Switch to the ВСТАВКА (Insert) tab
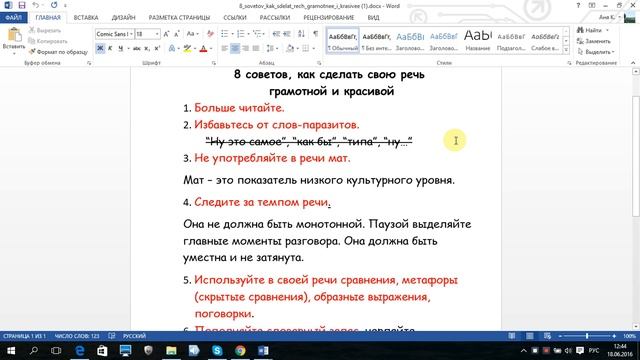 86,18
